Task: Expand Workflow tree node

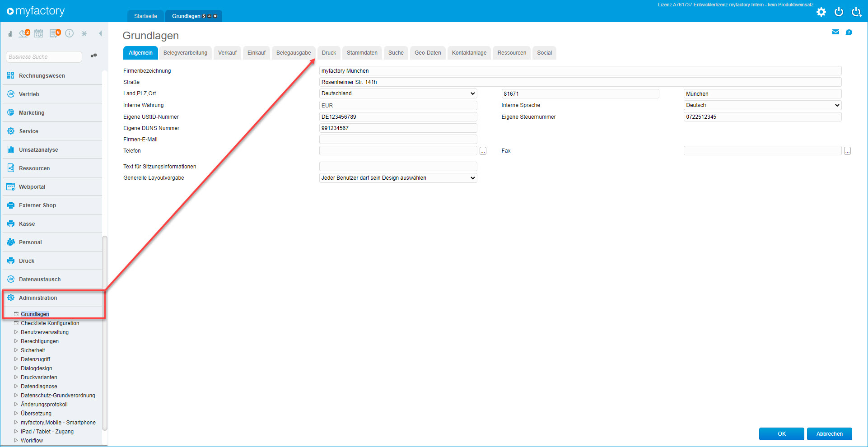Action: click(x=16, y=440)
